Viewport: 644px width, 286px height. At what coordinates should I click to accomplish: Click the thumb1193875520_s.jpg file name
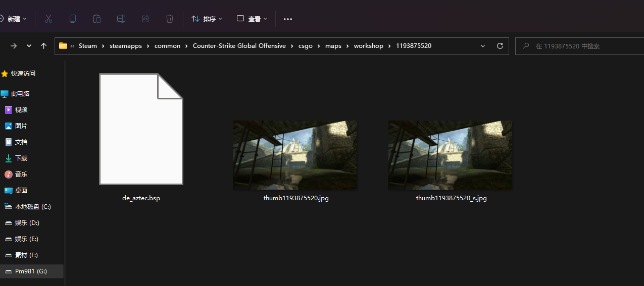click(452, 198)
